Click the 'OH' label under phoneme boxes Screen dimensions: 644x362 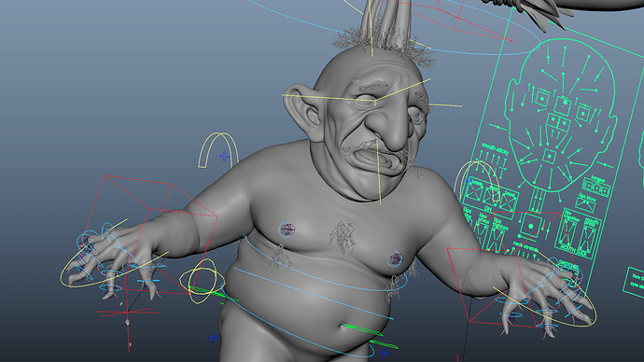click(x=488, y=209)
